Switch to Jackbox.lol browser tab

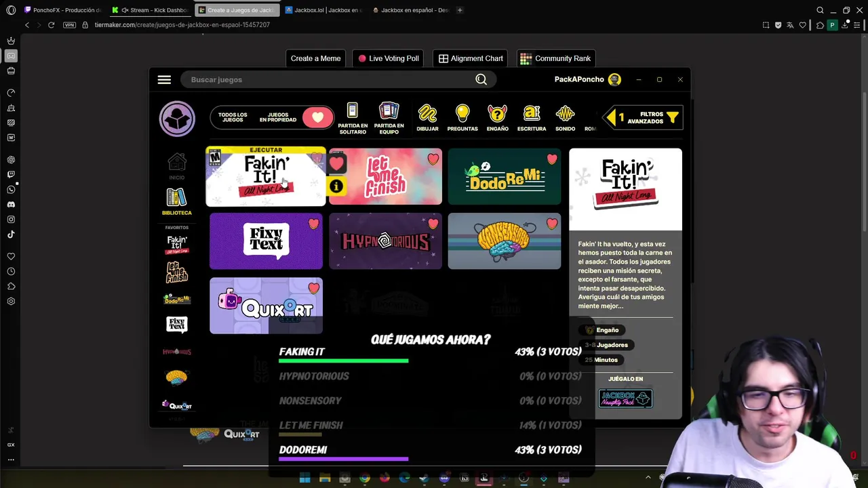coord(323,10)
